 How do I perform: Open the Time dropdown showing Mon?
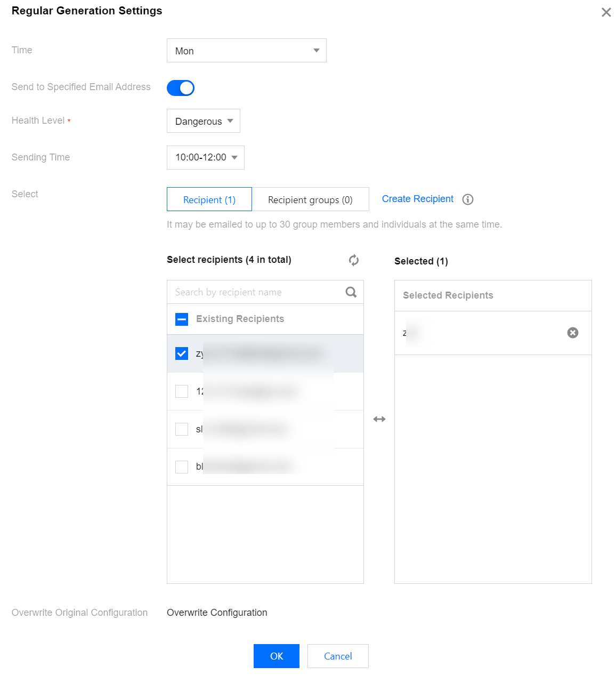(246, 51)
